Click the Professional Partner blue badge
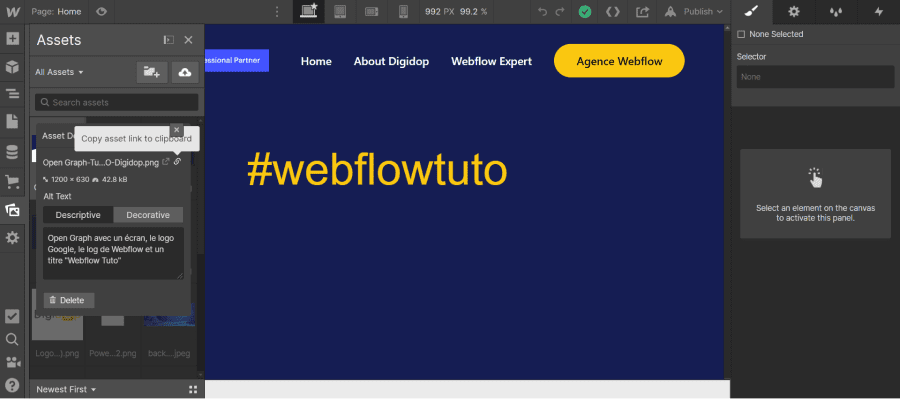 click(x=237, y=60)
